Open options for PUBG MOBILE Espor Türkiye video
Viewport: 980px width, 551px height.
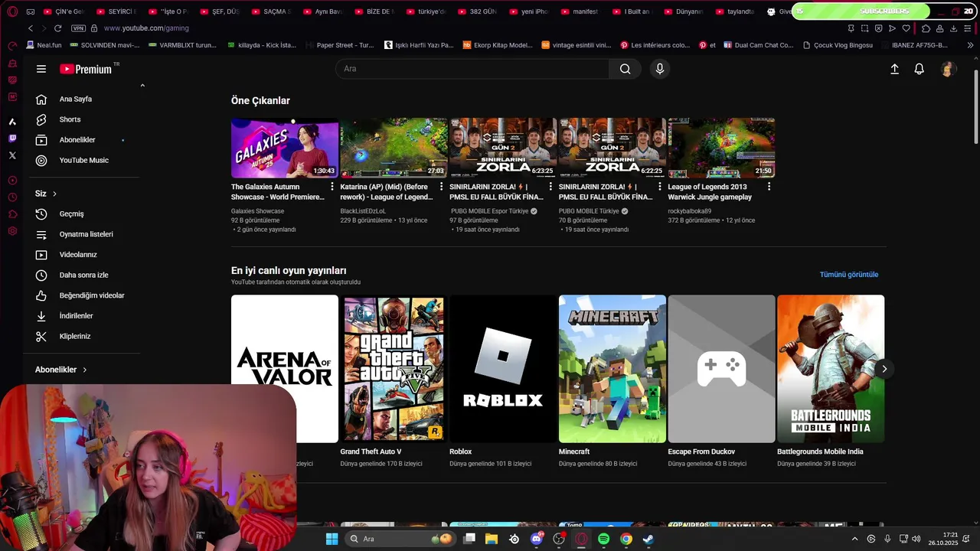550,187
